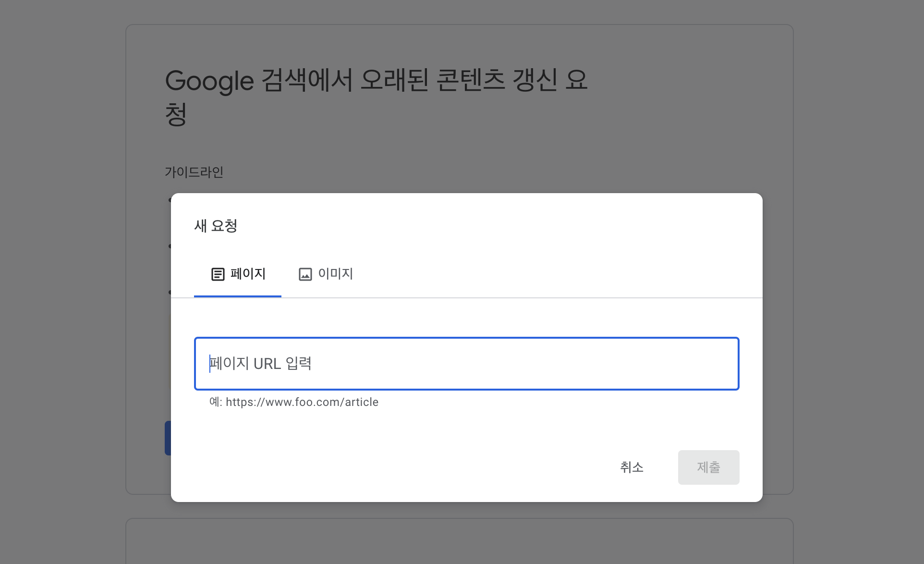Click the picture icon on the 이미지 tab

click(306, 274)
